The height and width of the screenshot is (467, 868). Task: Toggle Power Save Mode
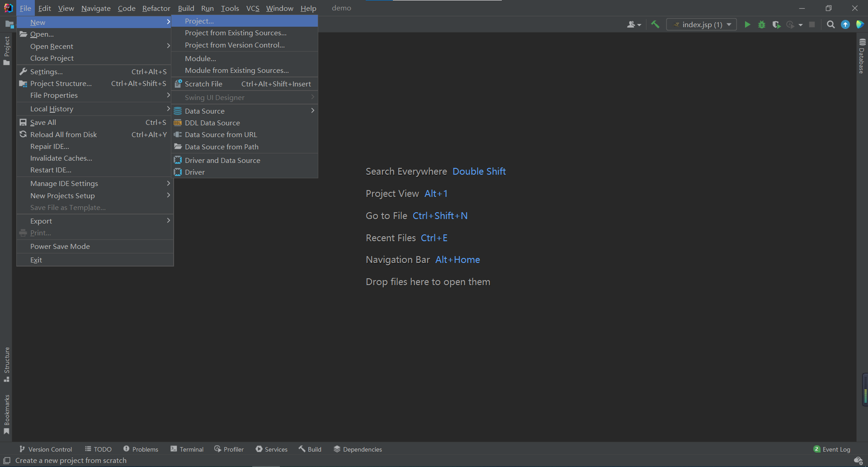tap(95, 246)
